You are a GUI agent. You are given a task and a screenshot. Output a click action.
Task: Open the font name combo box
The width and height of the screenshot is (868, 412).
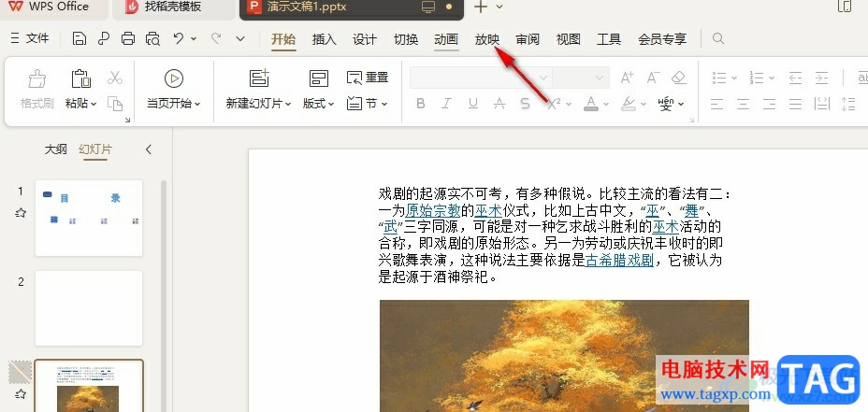(480, 78)
